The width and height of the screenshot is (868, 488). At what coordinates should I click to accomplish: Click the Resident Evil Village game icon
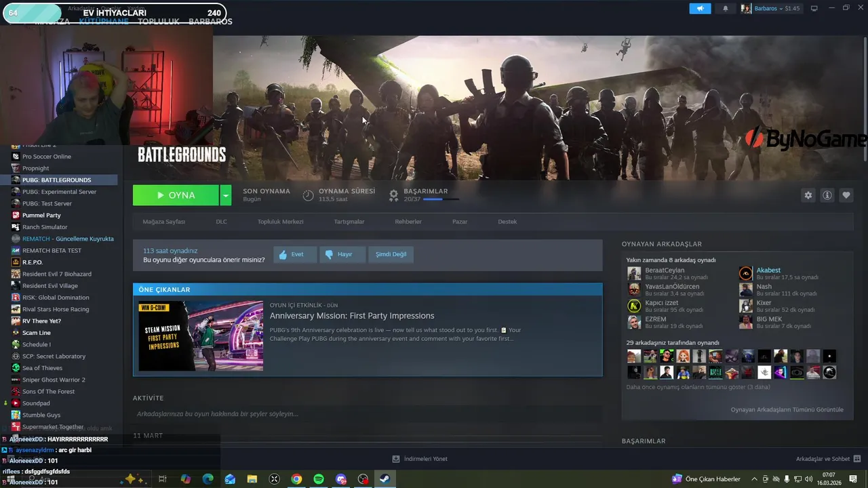pyautogui.click(x=16, y=285)
